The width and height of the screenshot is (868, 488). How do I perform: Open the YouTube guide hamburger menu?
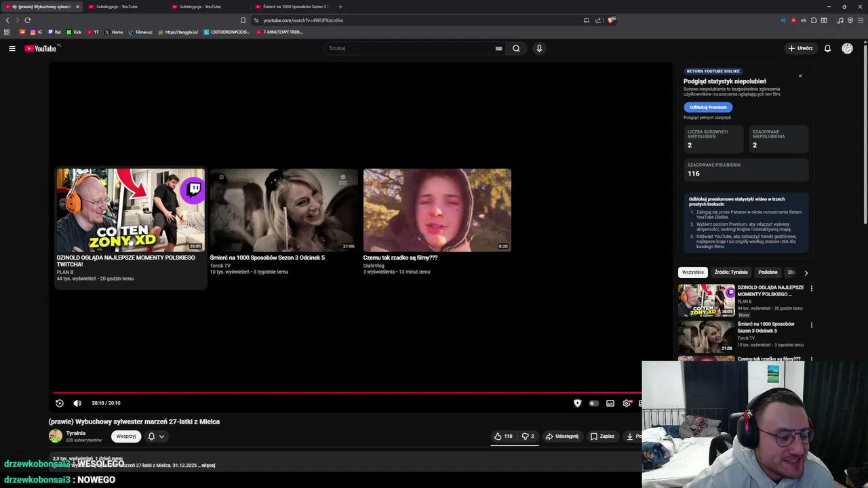point(12,48)
